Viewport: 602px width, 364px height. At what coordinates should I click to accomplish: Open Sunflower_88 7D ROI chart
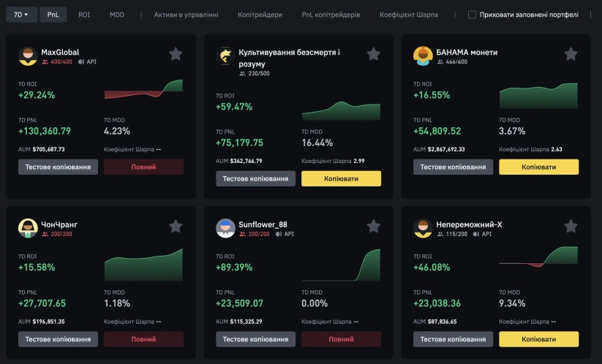(341, 266)
